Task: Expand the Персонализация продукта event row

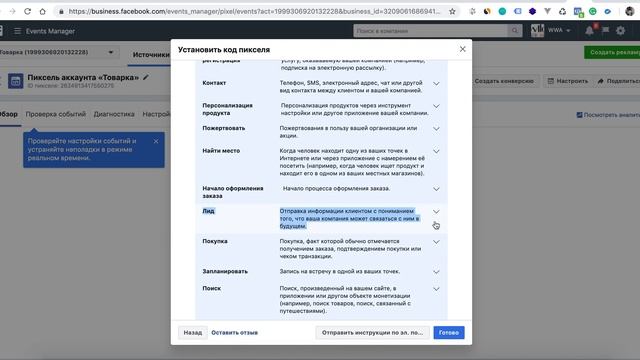Action: pyautogui.click(x=436, y=106)
